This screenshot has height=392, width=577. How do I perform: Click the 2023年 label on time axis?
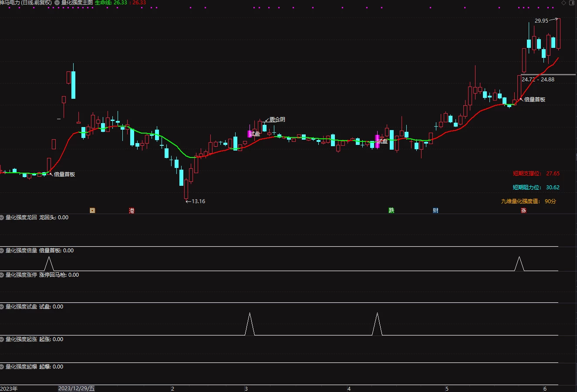(x=9, y=389)
